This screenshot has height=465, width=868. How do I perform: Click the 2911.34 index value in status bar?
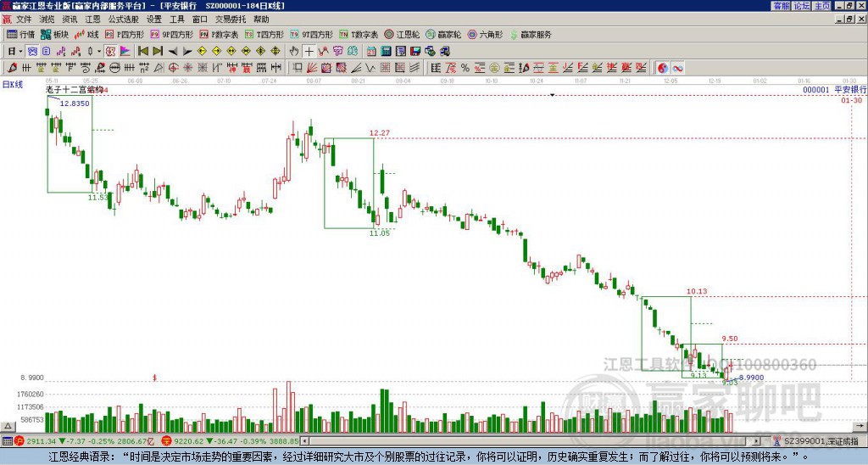tap(41, 441)
